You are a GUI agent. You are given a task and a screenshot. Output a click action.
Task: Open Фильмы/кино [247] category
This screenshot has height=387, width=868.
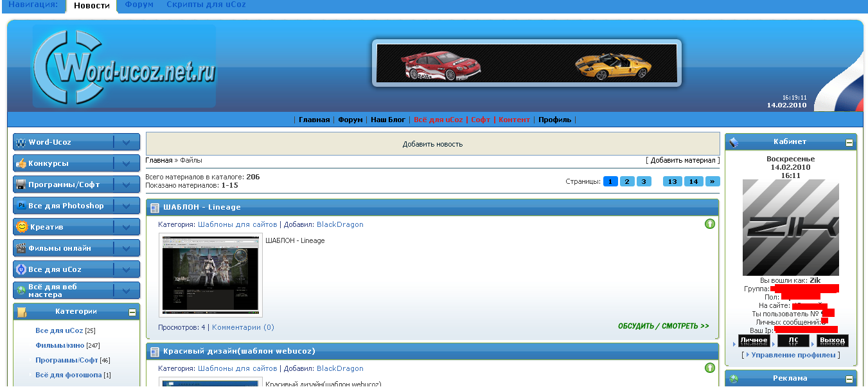(x=59, y=345)
